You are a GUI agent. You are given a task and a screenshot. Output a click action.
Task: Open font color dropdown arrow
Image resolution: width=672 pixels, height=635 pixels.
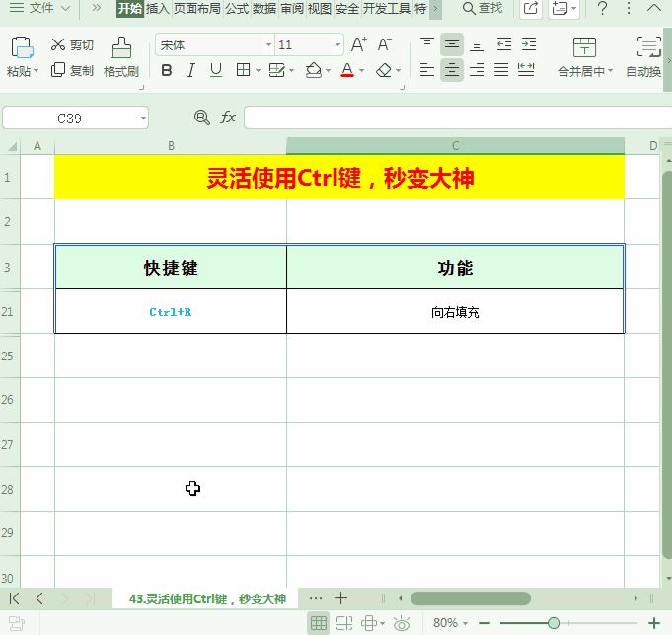tap(362, 71)
